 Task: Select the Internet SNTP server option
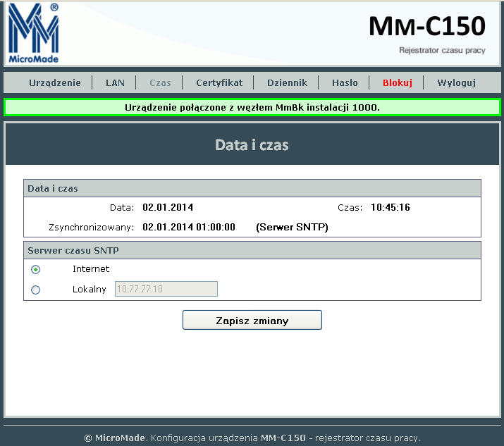36,269
